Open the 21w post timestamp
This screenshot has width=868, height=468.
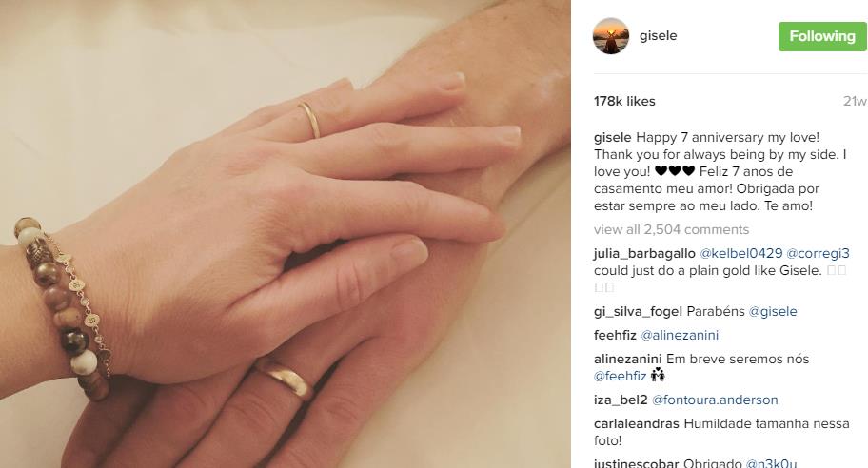855,101
